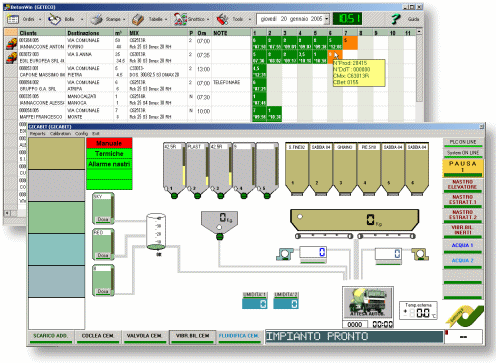496x363 pixels.
Task: Open the Config menu
Action: pyautogui.click(x=81, y=134)
